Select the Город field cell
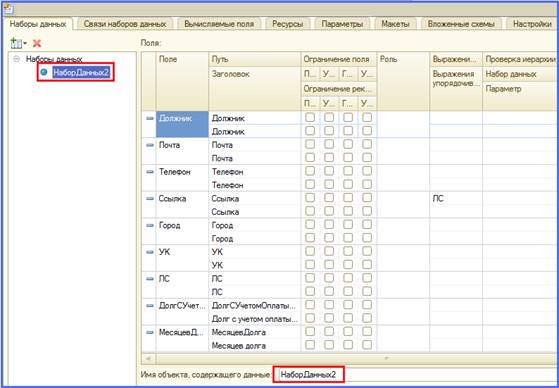Image resolution: width=559 pixels, height=388 pixels. point(182,231)
